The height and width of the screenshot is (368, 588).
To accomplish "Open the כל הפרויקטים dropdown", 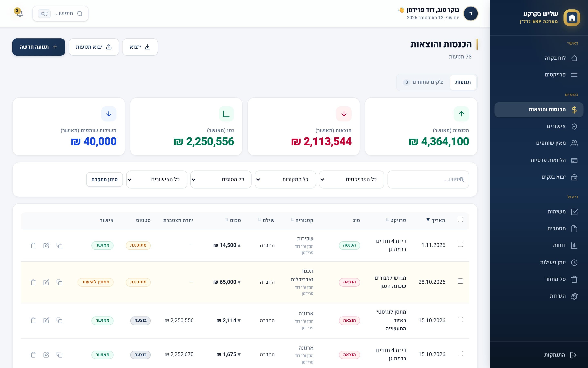I will (x=351, y=179).
